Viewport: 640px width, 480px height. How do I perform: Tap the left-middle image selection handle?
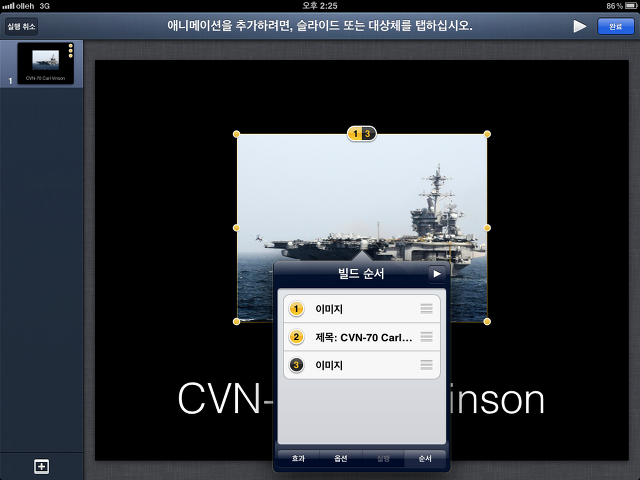(x=236, y=228)
